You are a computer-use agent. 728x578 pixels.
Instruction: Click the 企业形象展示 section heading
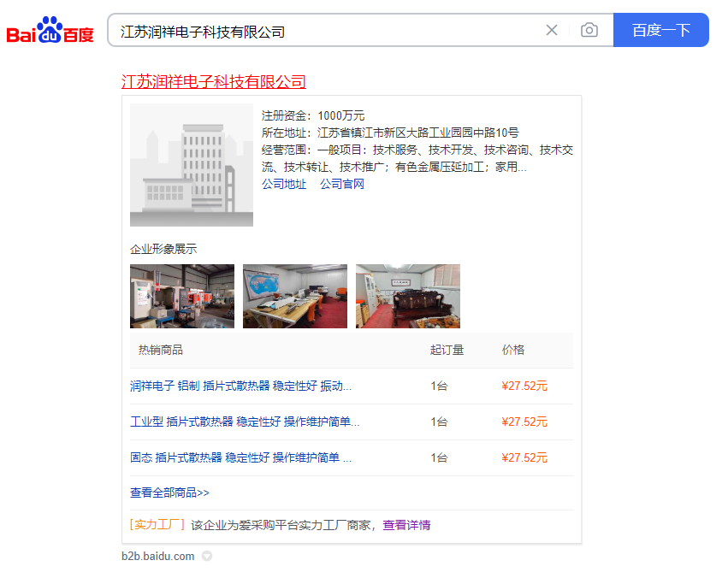pyautogui.click(x=163, y=249)
